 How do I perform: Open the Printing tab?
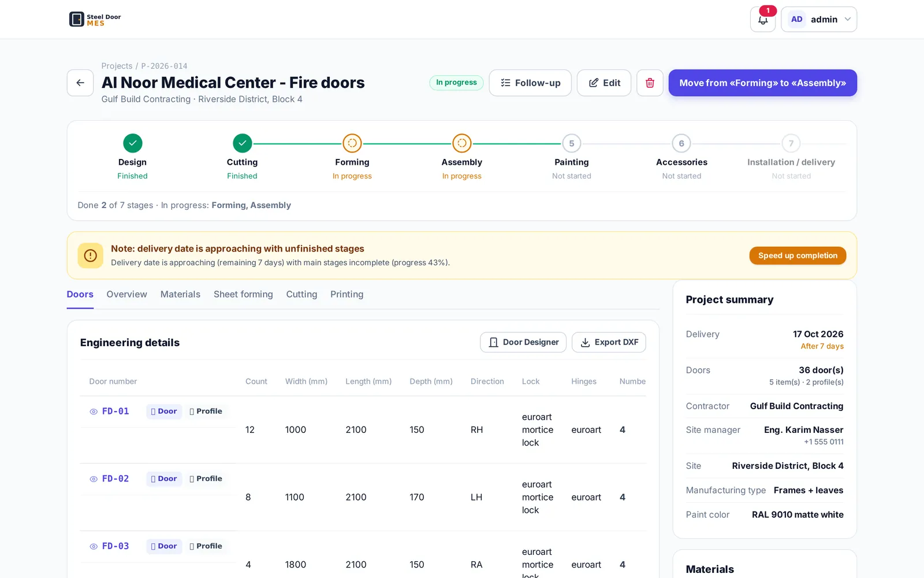click(x=346, y=294)
